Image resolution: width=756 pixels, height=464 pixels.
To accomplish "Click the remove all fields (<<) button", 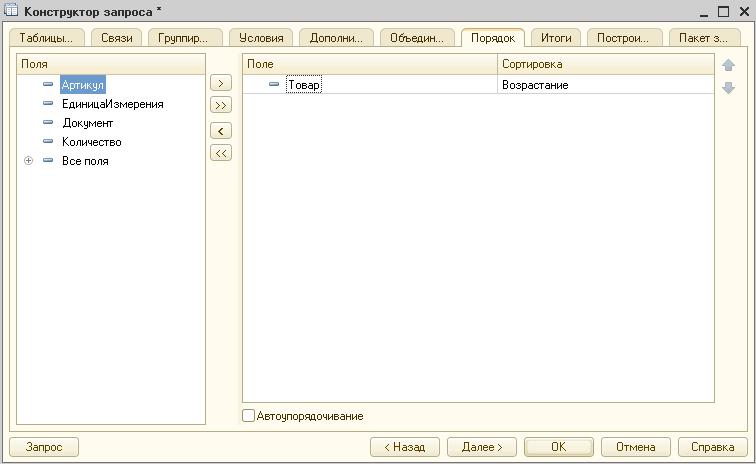I will pos(220,153).
